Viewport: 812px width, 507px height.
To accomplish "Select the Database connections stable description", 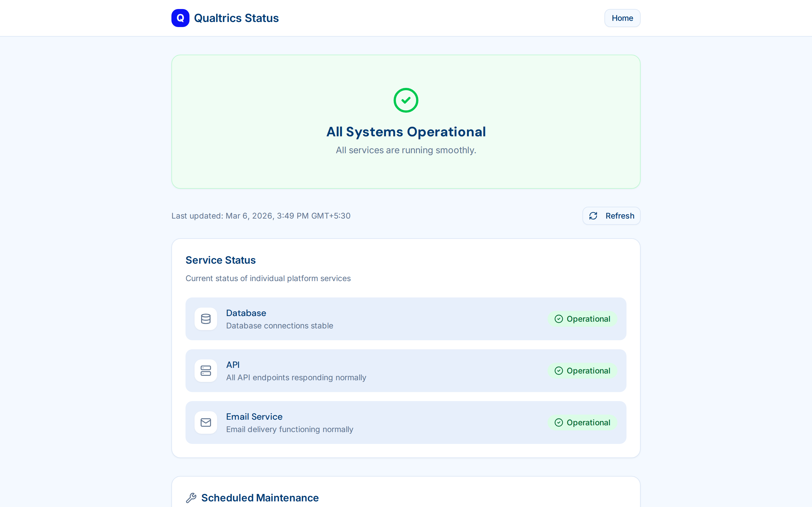I will point(279,325).
